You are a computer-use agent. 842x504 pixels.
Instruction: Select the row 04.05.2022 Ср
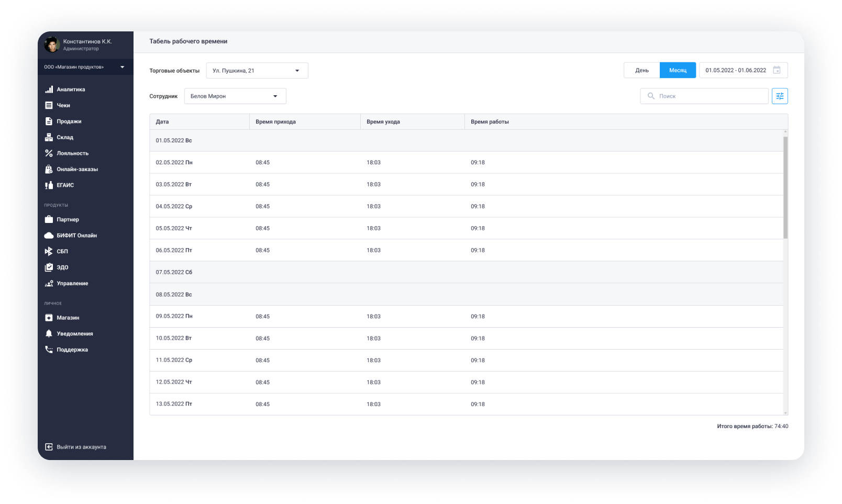466,206
